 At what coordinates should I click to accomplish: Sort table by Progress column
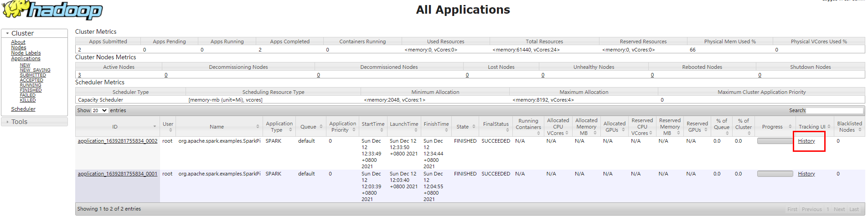(775, 127)
